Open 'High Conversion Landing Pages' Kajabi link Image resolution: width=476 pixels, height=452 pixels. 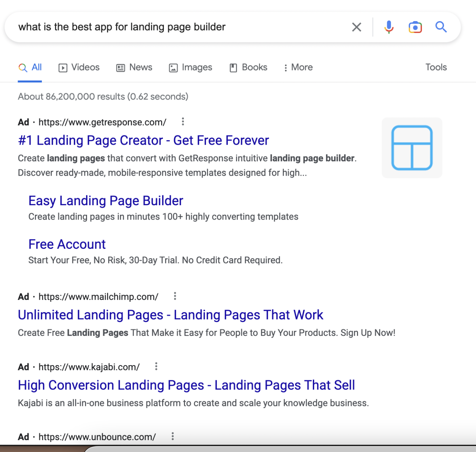[x=186, y=385]
